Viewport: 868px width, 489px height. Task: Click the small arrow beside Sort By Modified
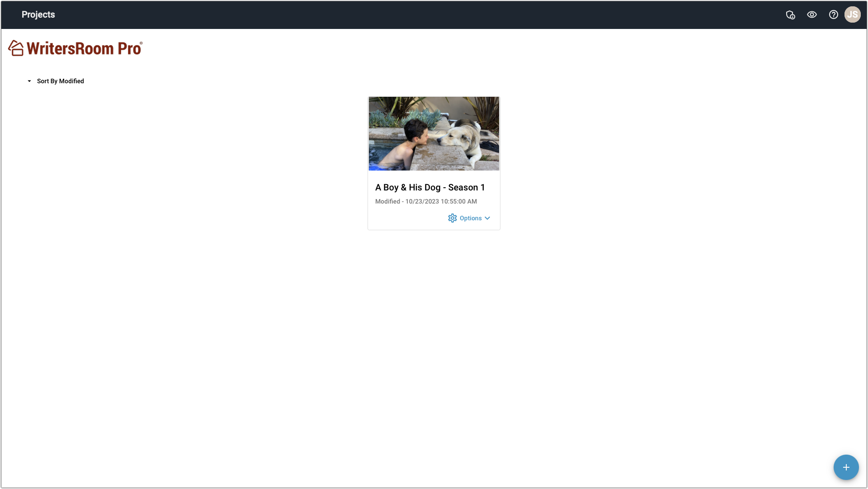(29, 81)
